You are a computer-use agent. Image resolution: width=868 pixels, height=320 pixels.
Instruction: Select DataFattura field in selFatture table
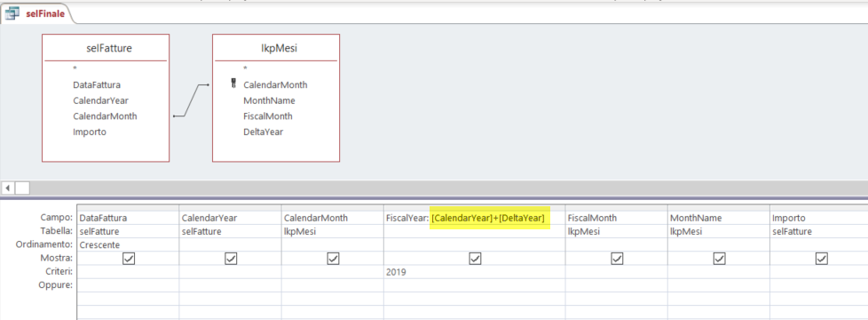pos(97,84)
